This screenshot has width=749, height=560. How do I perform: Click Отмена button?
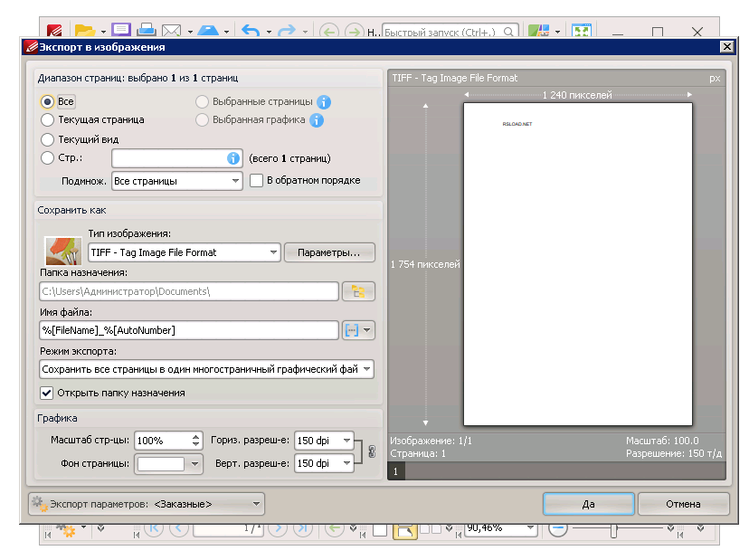click(x=683, y=504)
